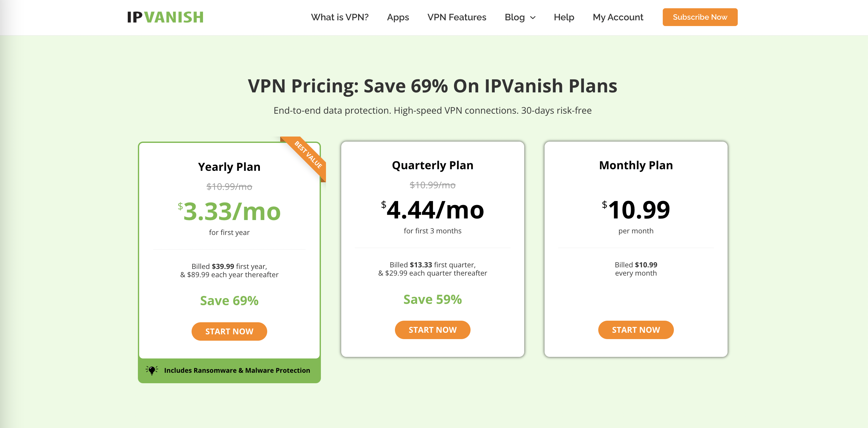Screen dimensions: 868x428
Task: Click the lightbulb malware protection icon
Action: (x=152, y=370)
